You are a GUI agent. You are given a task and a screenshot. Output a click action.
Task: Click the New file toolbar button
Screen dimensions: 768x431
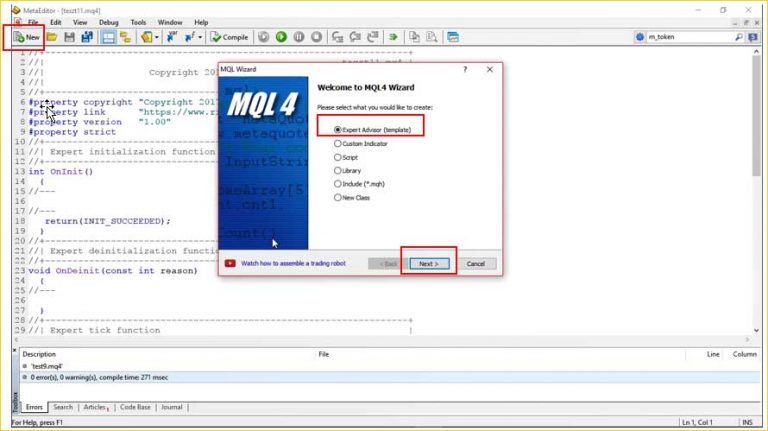[x=27, y=37]
